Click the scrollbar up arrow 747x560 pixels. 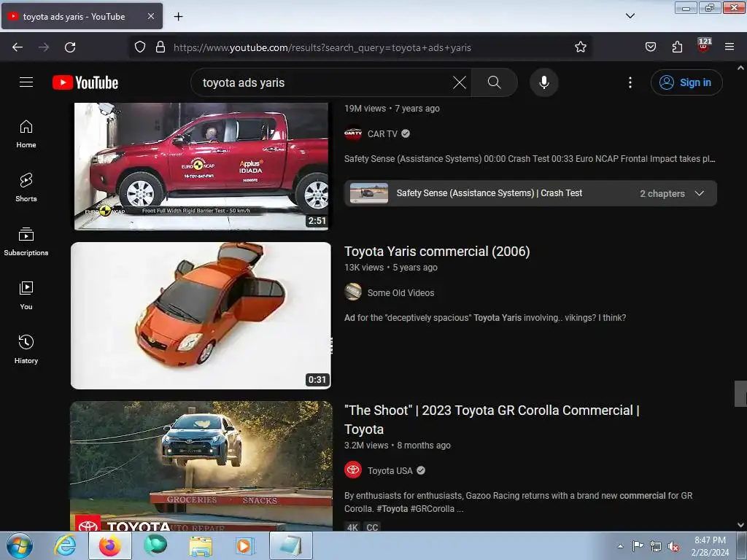(740, 68)
